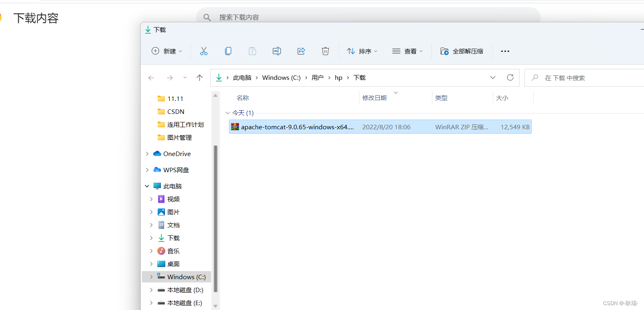Click the navigation pane scroll up arrow
The height and width of the screenshot is (310, 644).
tap(216, 95)
